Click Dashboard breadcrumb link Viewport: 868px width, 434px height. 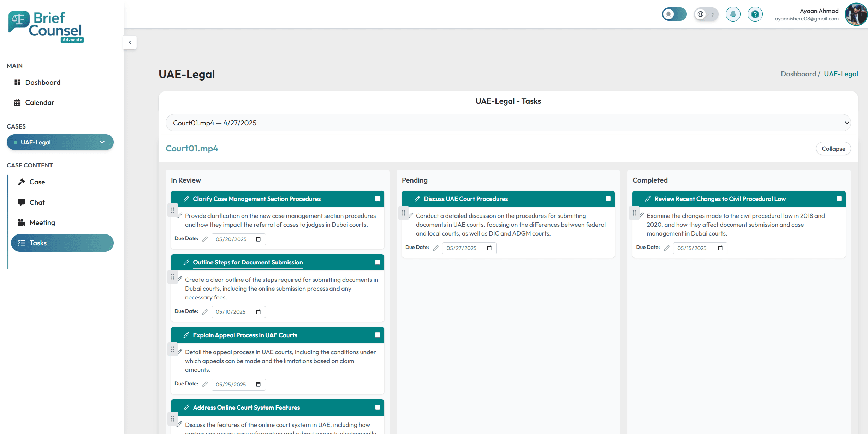point(798,74)
